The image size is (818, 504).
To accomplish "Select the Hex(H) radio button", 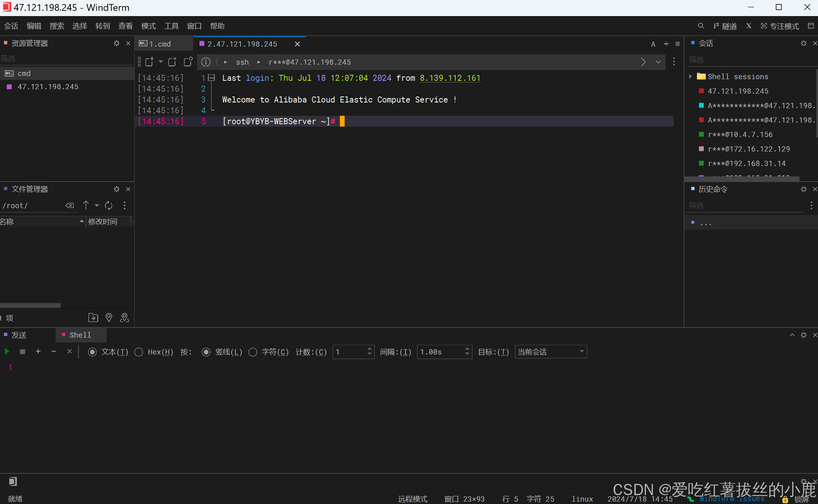I will (139, 352).
